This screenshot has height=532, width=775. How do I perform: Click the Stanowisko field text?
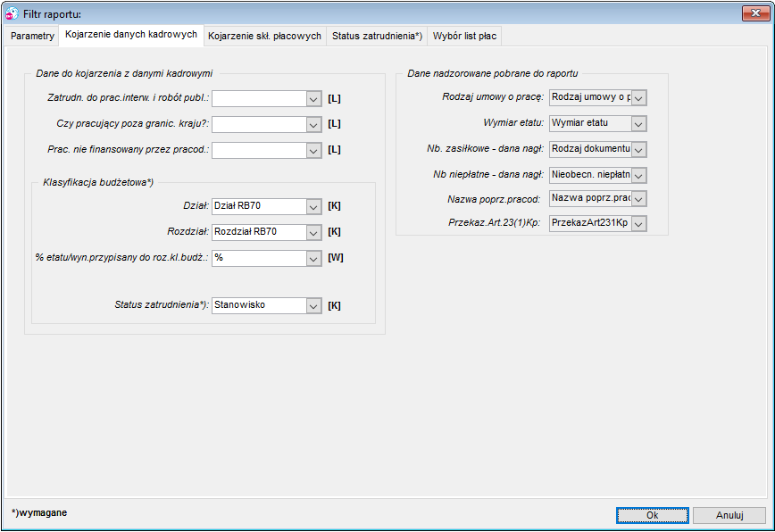[x=239, y=304]
